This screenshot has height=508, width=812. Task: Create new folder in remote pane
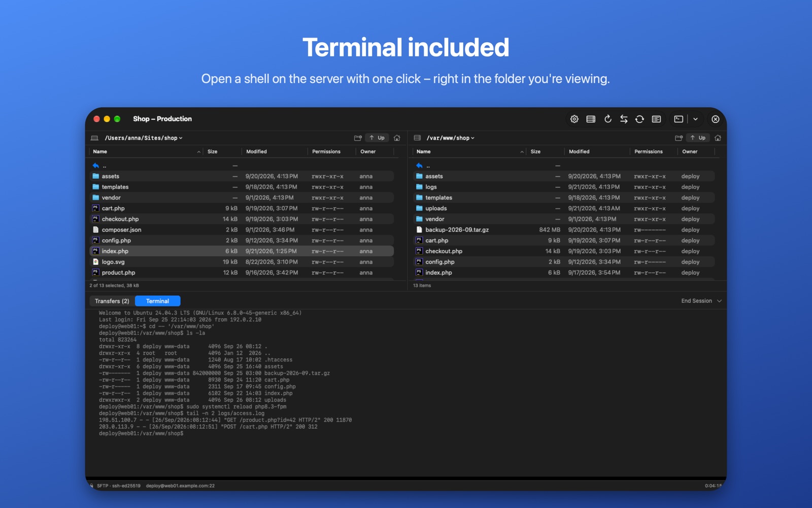click(679, 138)
